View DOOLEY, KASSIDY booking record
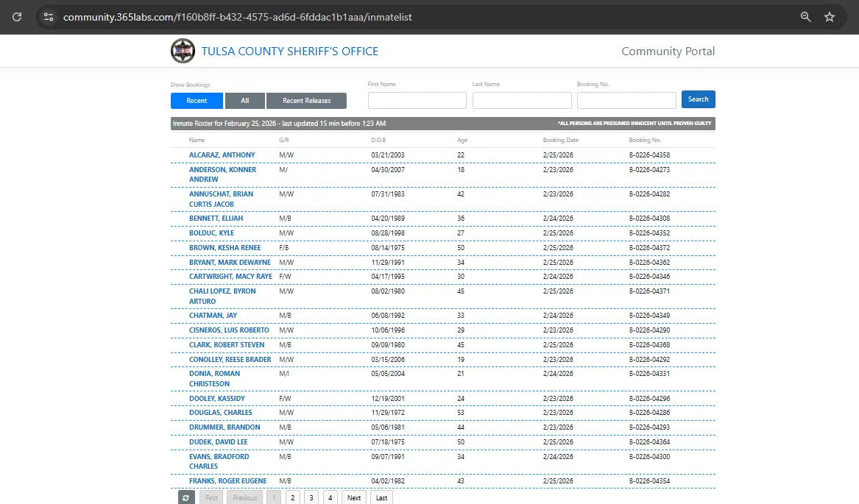 [x=217, y=399]
